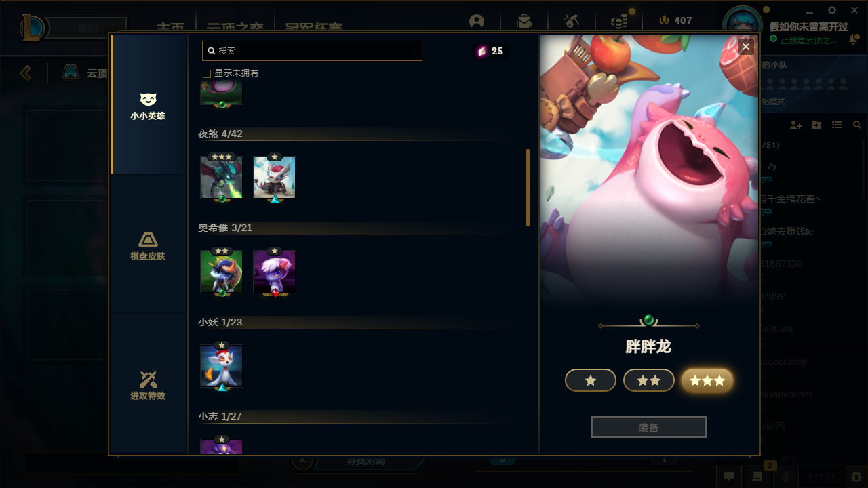Image resolution: width=868 pixels, height=488 pixels.
Task: Click the 搜索 search field
Action: 312,51
